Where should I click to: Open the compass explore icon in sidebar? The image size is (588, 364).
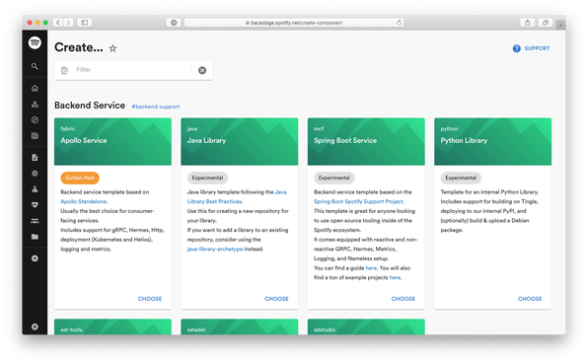(x=35, y=120)
